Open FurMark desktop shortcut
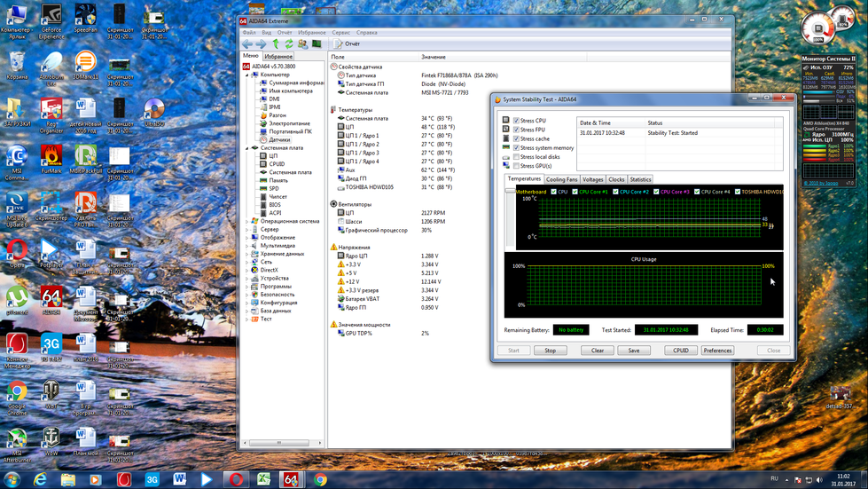Image resolution: width=868 pixels, height=489 pixels. [51, 162]
